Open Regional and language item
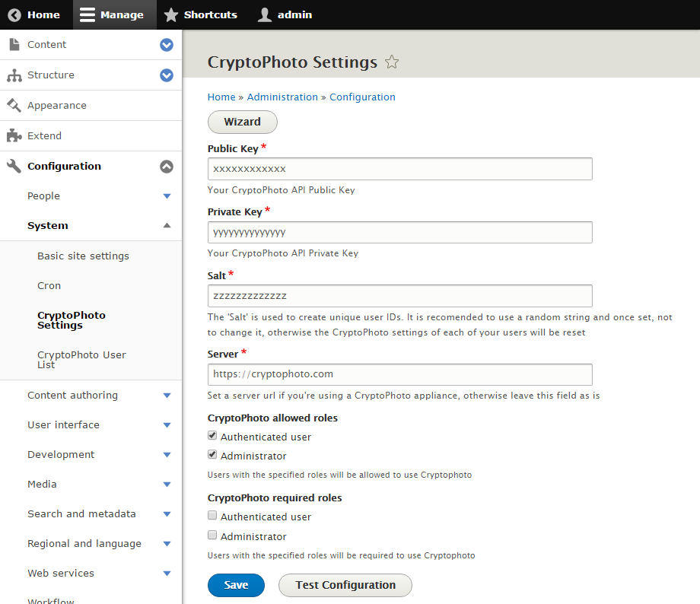Viewport: 700px width, 604px height. (x=84, y=544)
